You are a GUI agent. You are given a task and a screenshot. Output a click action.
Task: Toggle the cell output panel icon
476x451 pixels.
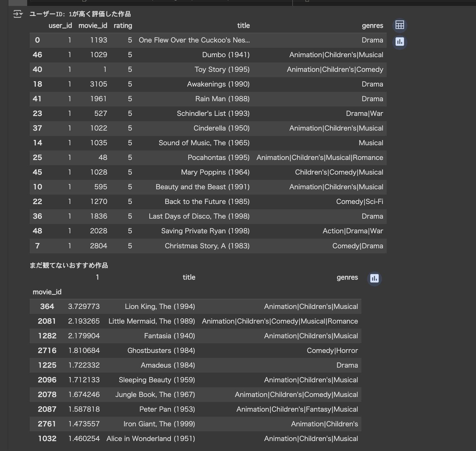click(x=18, y=14)
